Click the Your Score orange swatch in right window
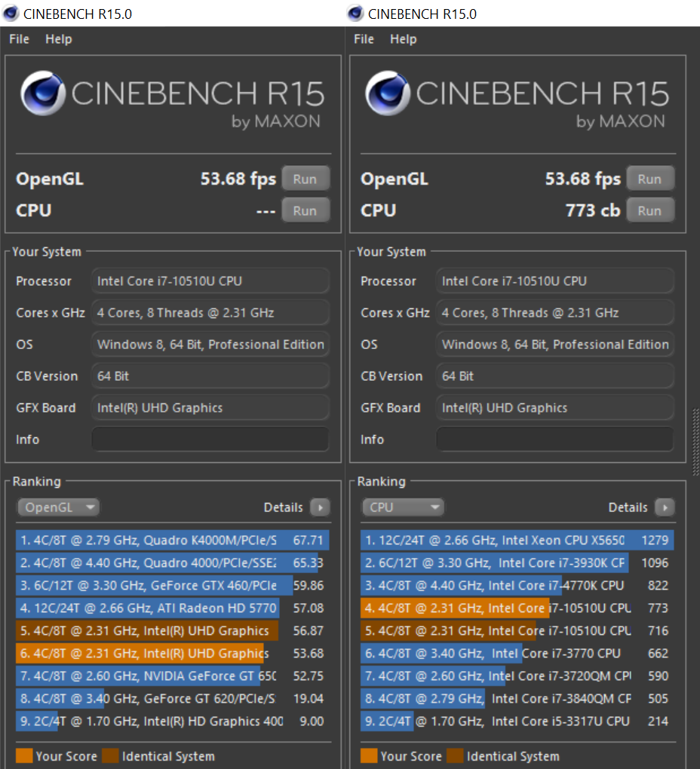Viewport: 700px width, 769px height. point(369,755)
